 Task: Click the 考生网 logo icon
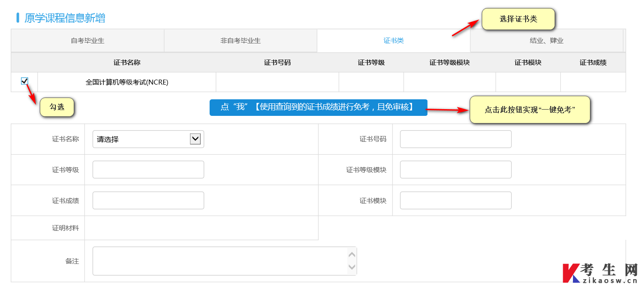pos(571,273)
